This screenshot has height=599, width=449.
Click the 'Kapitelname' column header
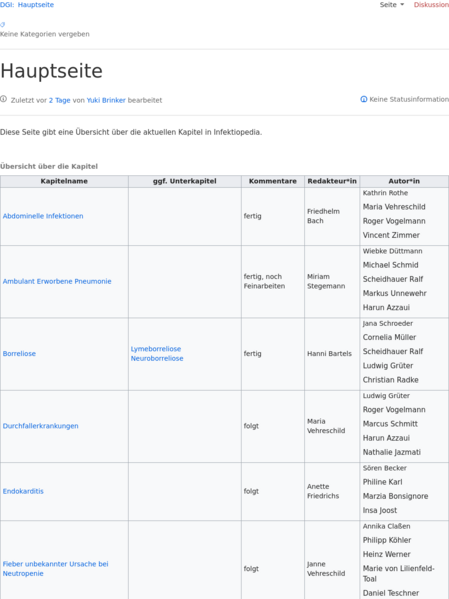64,181
